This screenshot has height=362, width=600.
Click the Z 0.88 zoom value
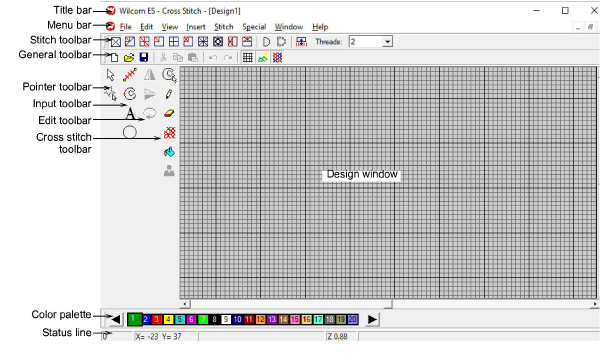click(x=338, y=336)
